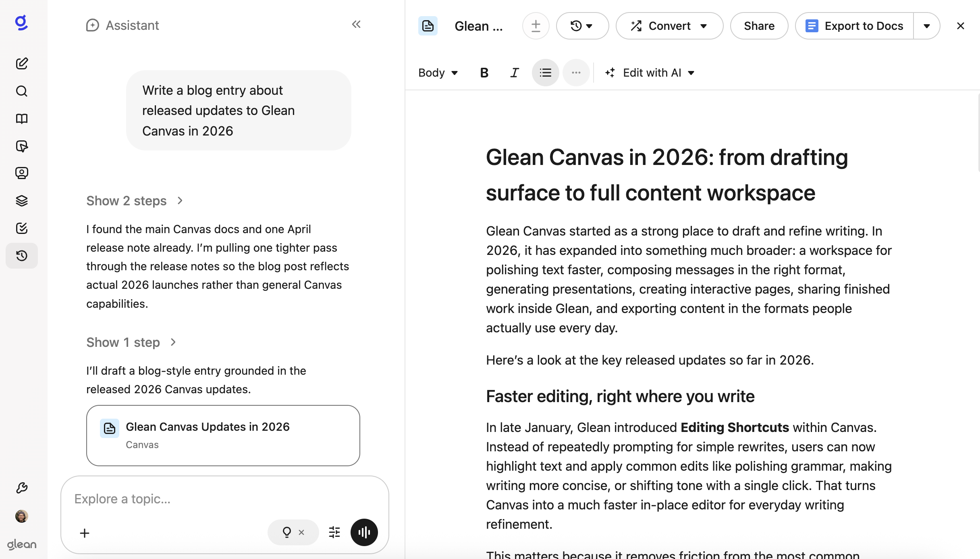Open the open-book library icon in sidebar
The height and width of the screenshot is (559, 980).
(22, 119)
